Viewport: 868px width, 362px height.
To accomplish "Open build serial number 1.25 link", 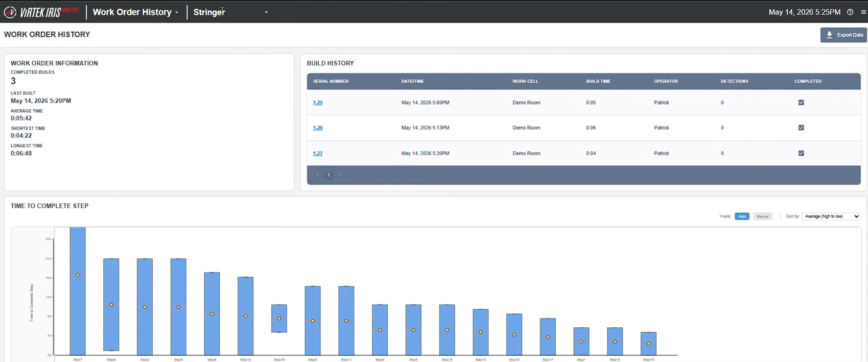I will click(318, 103).
